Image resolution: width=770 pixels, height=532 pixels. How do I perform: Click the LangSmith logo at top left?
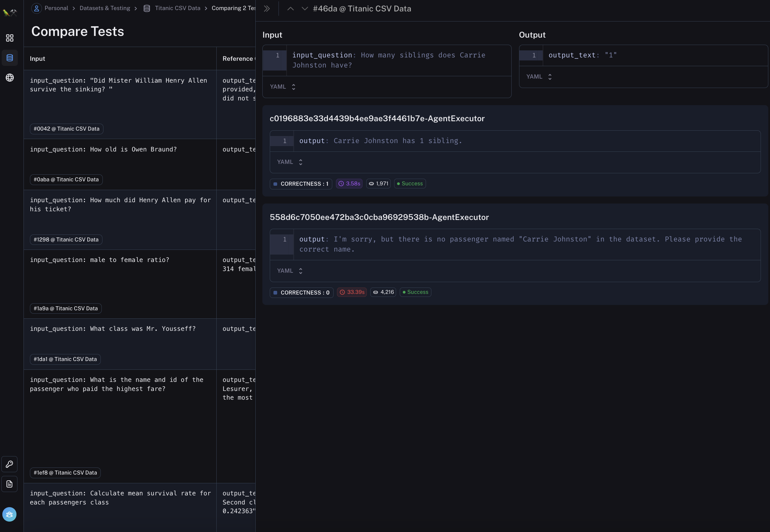coord(10,13)
